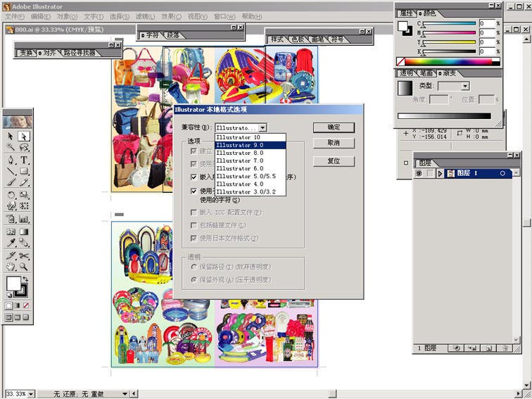Select the Symbol Sprayer tool
Viewport: 532px width, 399px height.
pyautogui.click(x=11, y=219)
